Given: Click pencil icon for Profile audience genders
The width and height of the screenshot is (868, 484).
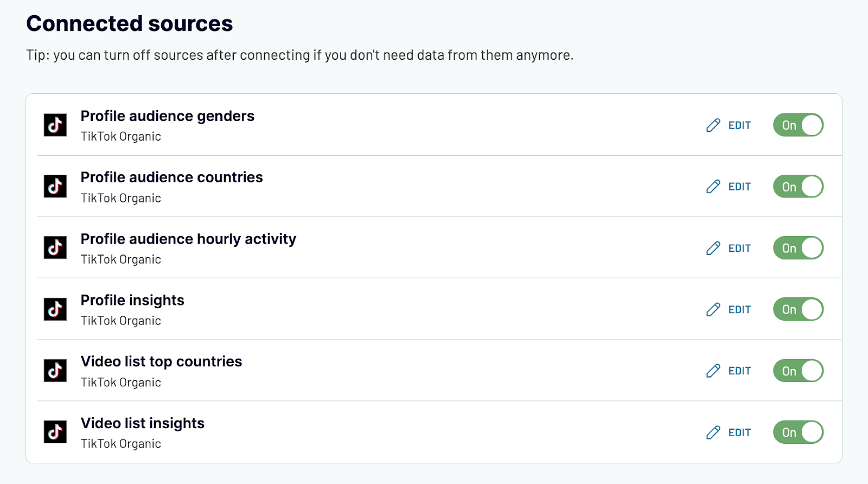Looking at the screenshot, I should tap(713, 125).
